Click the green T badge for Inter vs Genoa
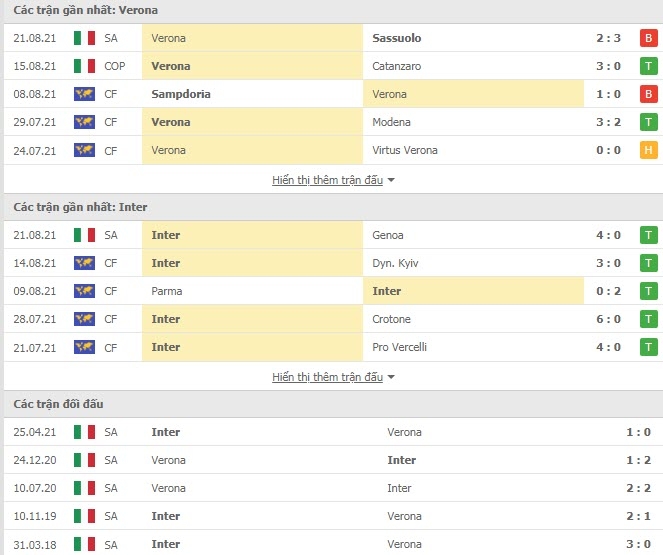The width and height of the screenshot is (663, 555). click(x=648, y=235)
